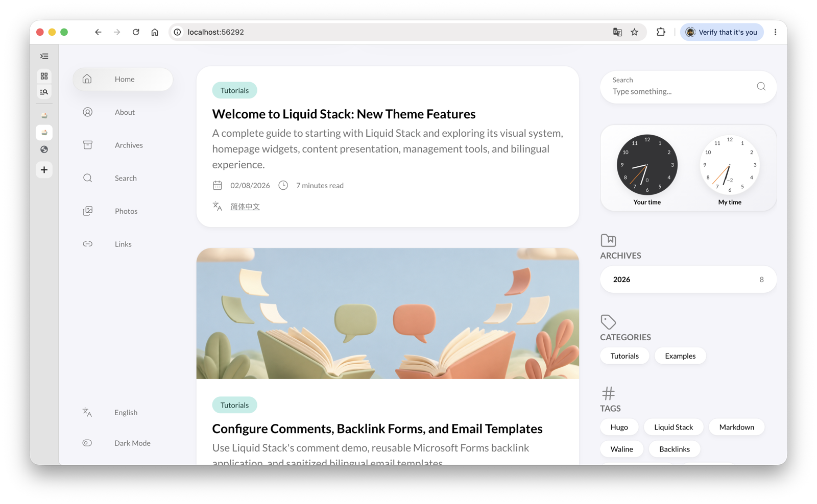Screen dimensions: 817x504
Task: Open Search from the left navigation
Action: tap(123, 178)
